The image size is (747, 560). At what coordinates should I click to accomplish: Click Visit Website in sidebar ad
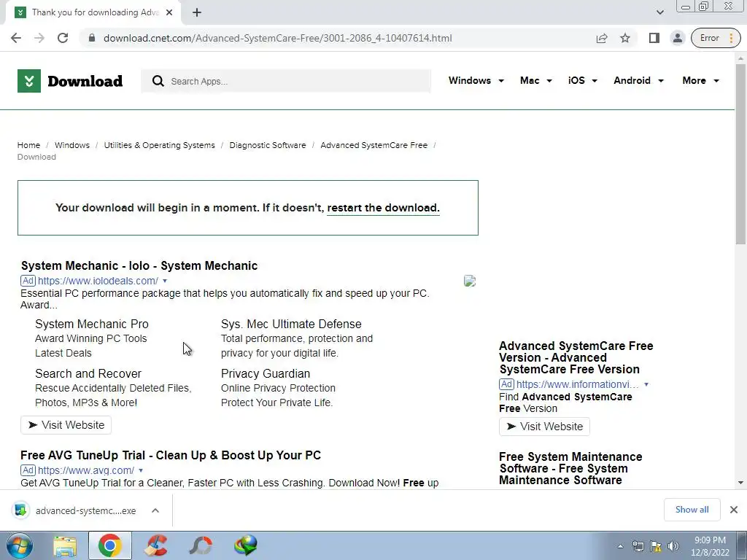pos(544,427)
